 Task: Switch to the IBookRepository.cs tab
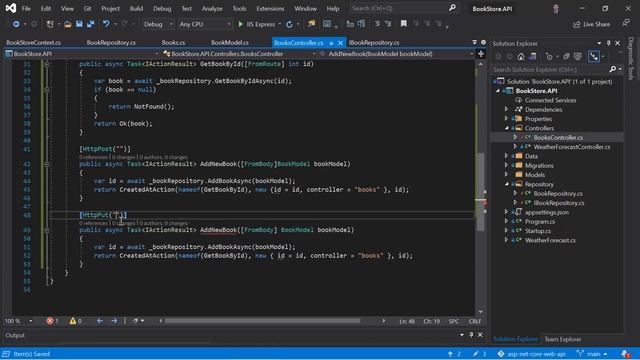(x=374, y=42)
